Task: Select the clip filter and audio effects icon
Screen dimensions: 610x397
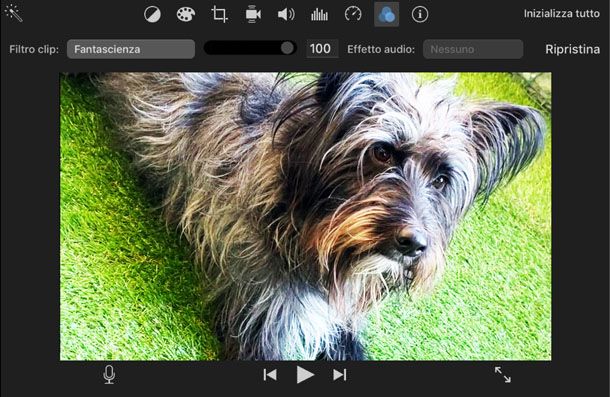Action: [386, 15]
